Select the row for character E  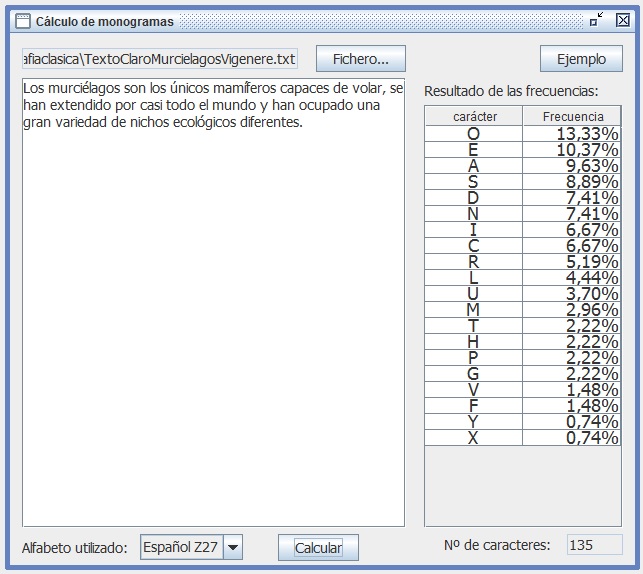coord(474,150)
